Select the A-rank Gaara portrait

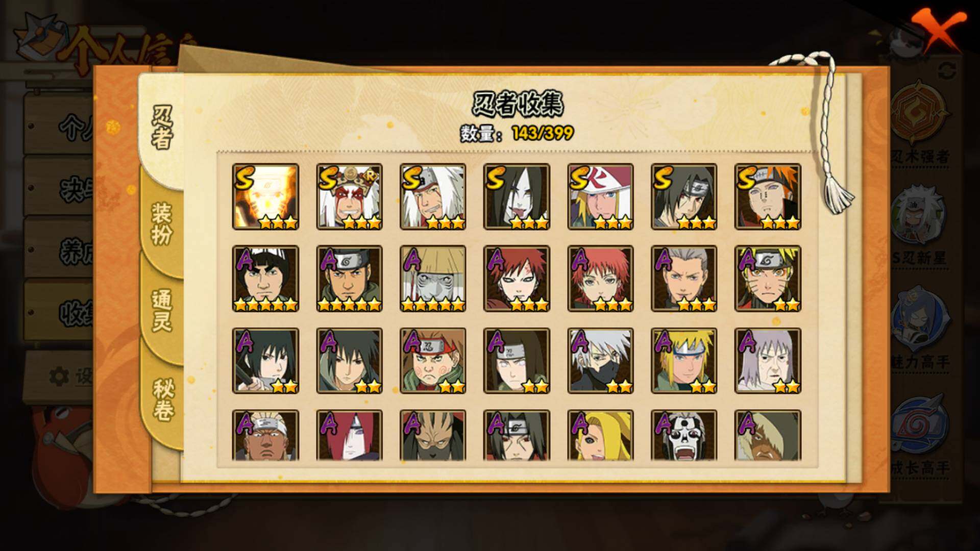[517, 279]
